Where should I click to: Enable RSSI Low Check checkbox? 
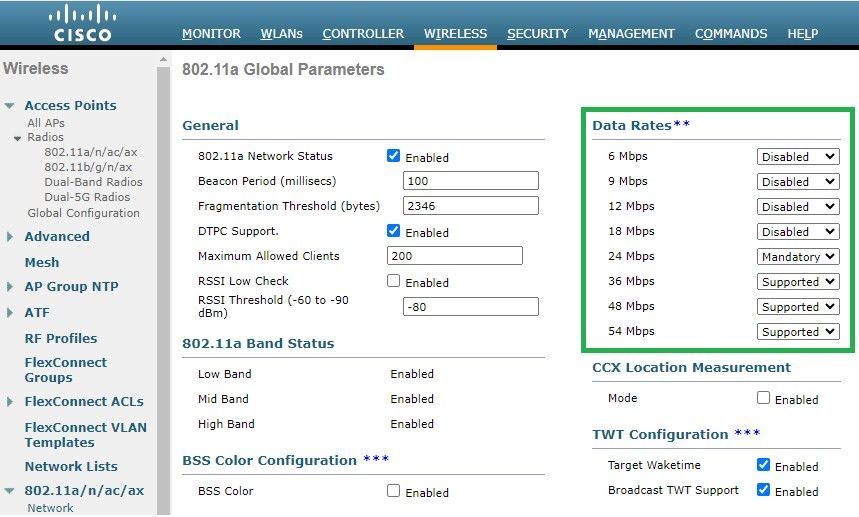point(393,281)
